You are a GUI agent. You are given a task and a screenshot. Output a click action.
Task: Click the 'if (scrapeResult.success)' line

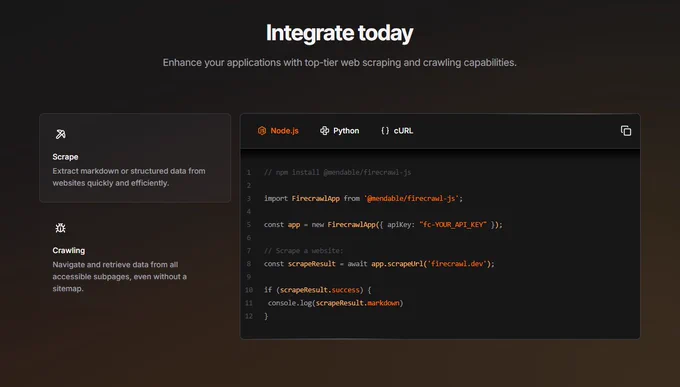point(317,290)
